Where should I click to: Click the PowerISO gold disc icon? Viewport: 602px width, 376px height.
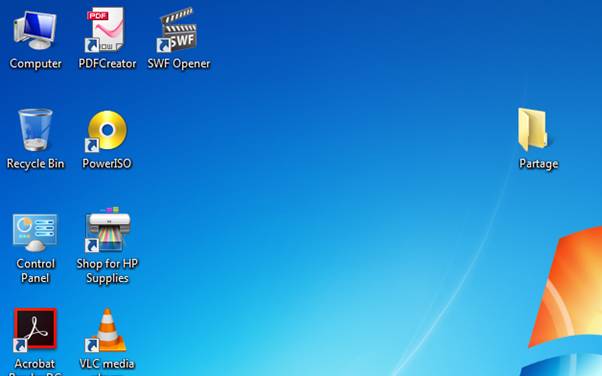106,131
